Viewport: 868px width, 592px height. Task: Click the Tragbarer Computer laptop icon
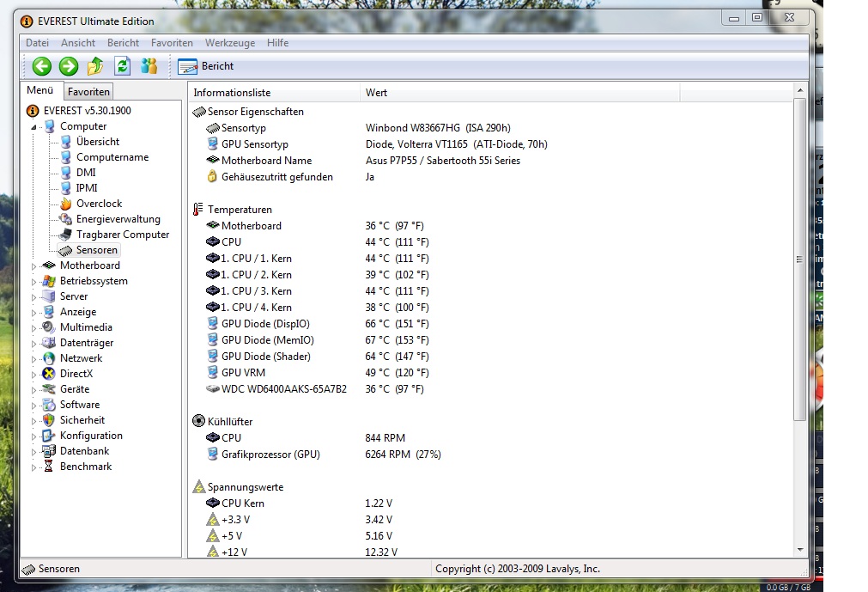(65, 235)
